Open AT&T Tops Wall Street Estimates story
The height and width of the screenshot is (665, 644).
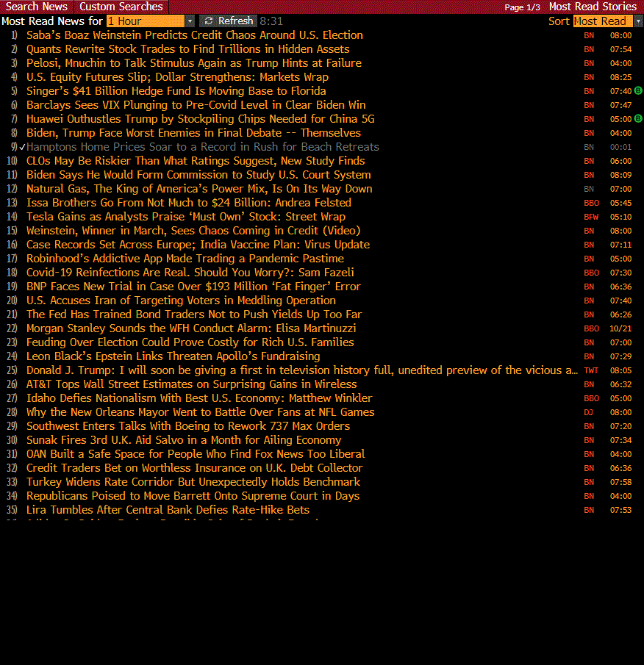coord(192,384)
